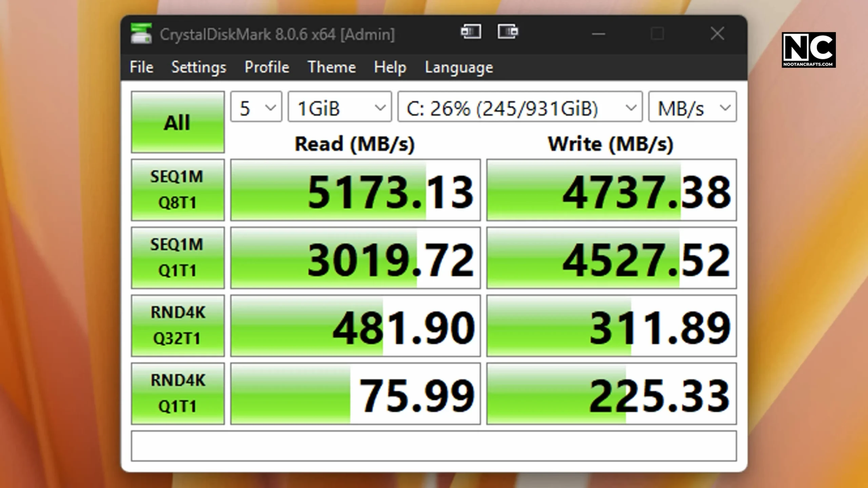Viewport: 868px width, 488px height.
Task: Click the SEQ1M Q1T1 write value 4527.52
Action: [x=611, y=258]
